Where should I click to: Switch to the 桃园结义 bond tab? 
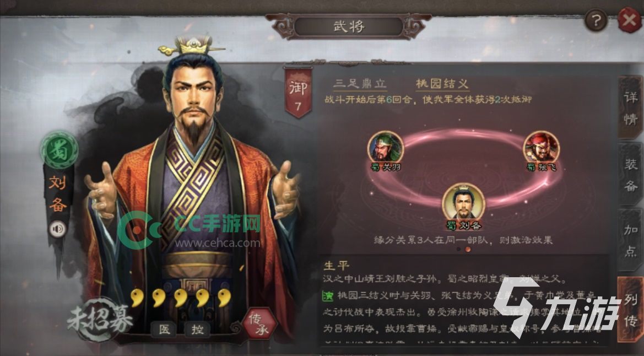point(442,84)
